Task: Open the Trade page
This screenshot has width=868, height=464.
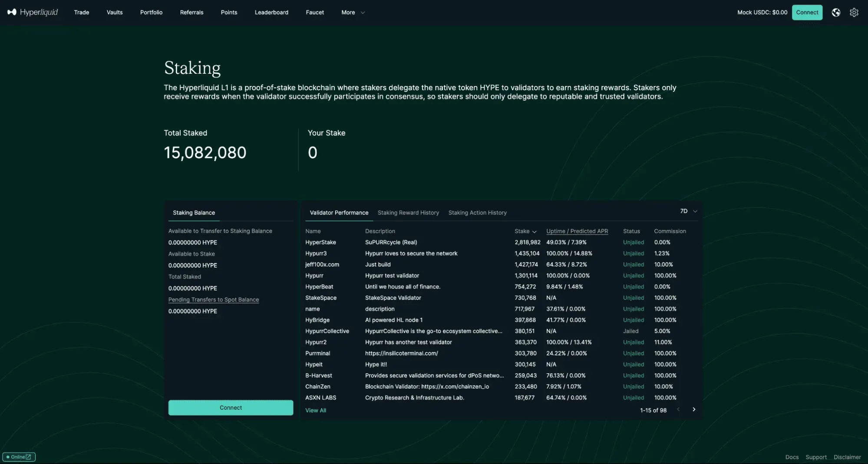Action: pyautogui.click(x=82, y=13)
